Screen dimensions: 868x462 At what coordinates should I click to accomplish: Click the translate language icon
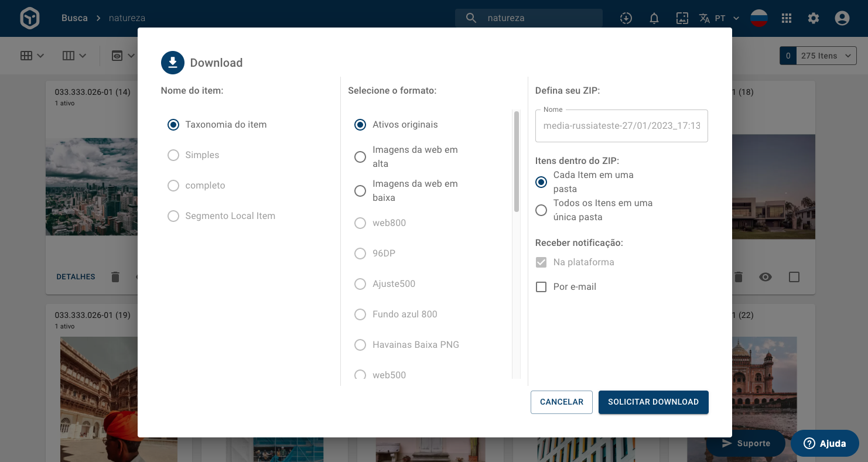[x=705, y=18]
